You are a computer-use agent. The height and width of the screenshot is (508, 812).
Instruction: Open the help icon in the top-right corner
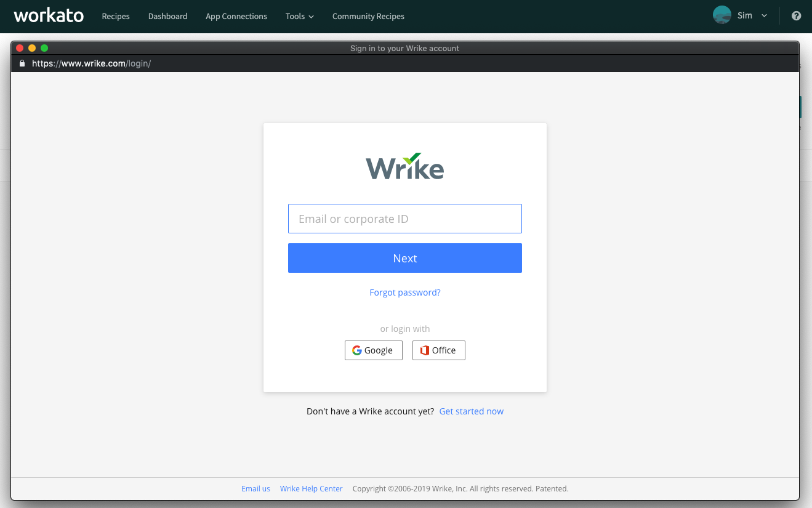click(x=796, y=15)
